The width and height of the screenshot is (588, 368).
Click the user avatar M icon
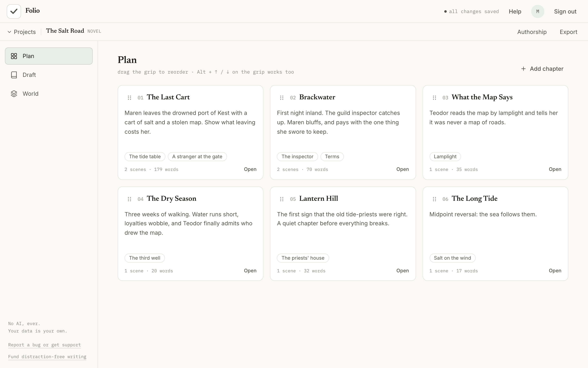coord(537,11)
